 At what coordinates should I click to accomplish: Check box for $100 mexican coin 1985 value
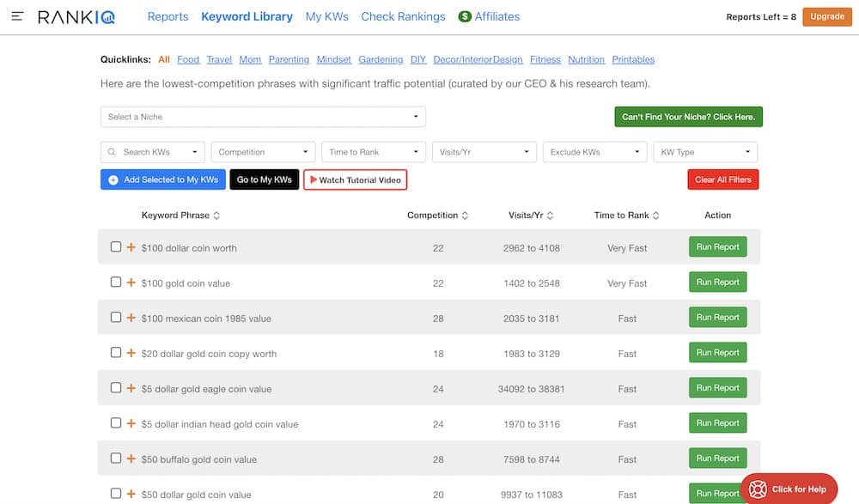[x=116, y=317]
